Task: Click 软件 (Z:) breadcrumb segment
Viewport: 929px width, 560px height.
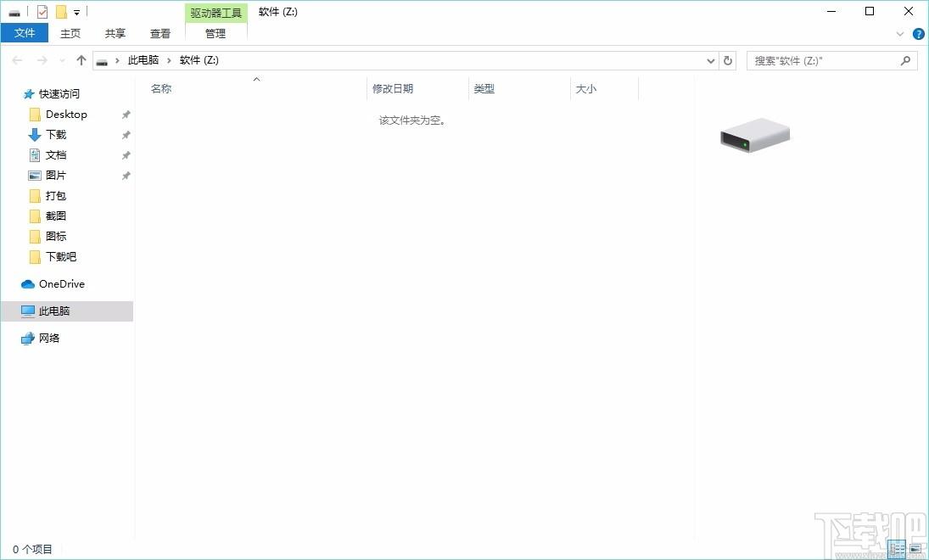Action: click(199, 60)
